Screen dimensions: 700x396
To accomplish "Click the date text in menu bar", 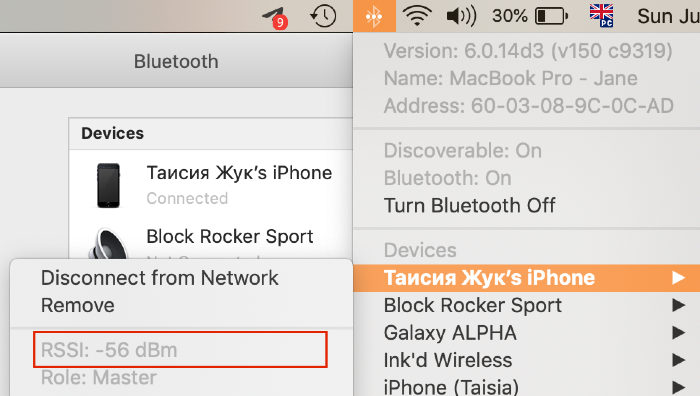I will pyautogui.click(x=668, y=17).
